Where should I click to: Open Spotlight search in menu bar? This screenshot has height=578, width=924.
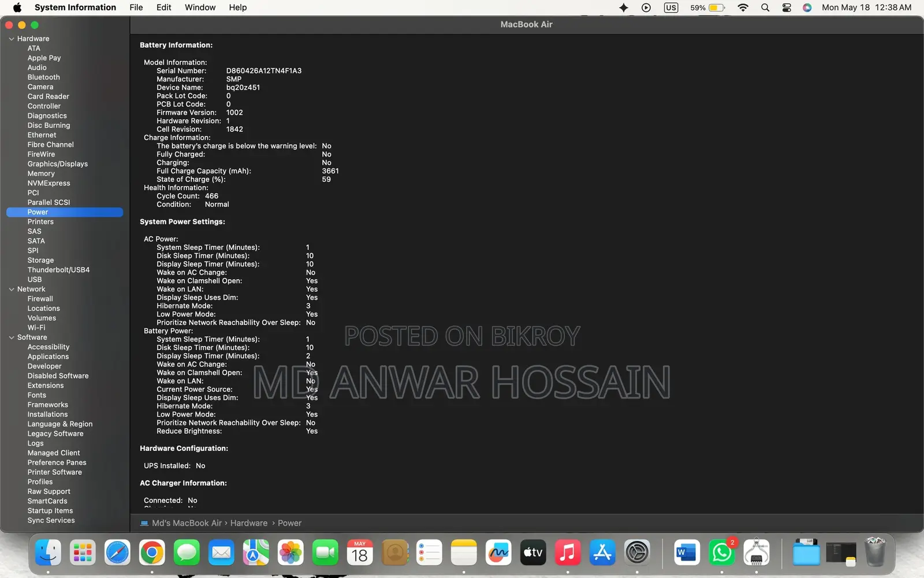765,8
